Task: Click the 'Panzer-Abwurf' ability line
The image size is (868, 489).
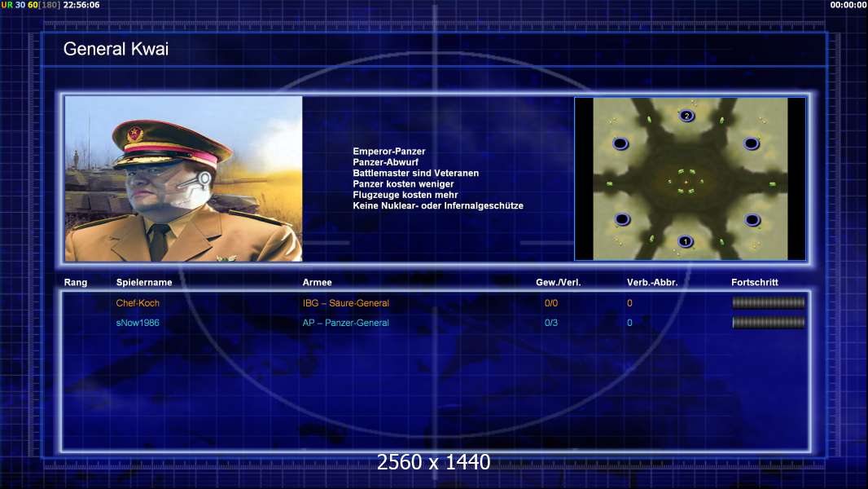Action: point(385,162)
